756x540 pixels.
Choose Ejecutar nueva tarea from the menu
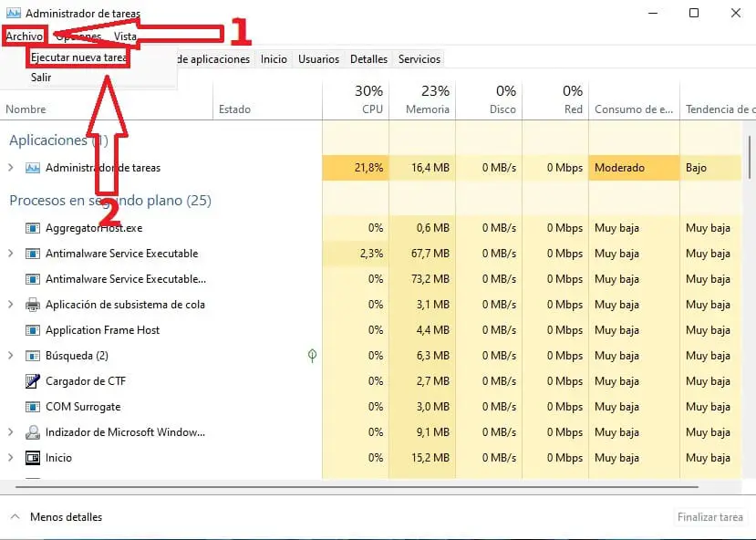(x=79, y=57)
